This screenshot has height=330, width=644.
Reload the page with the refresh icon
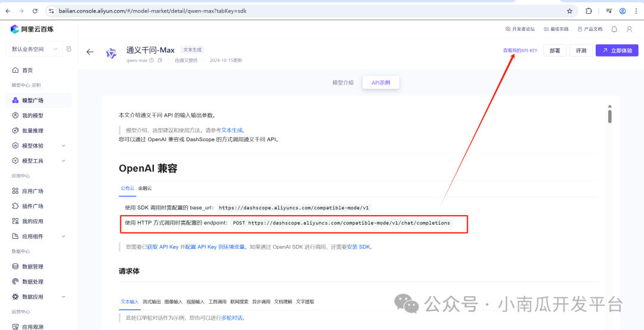coord(35,11)
